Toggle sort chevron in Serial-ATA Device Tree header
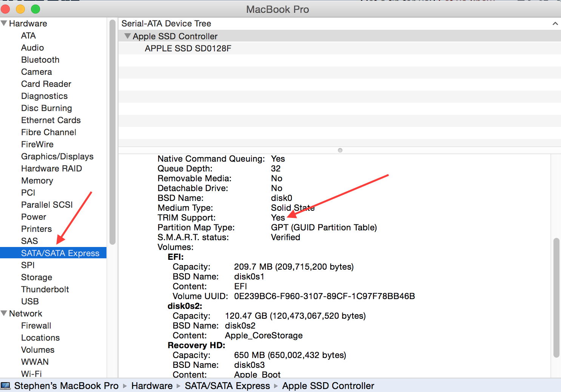The height and width of the screenshot is (392, 561). pyautogui.click(x=555, y=23)
